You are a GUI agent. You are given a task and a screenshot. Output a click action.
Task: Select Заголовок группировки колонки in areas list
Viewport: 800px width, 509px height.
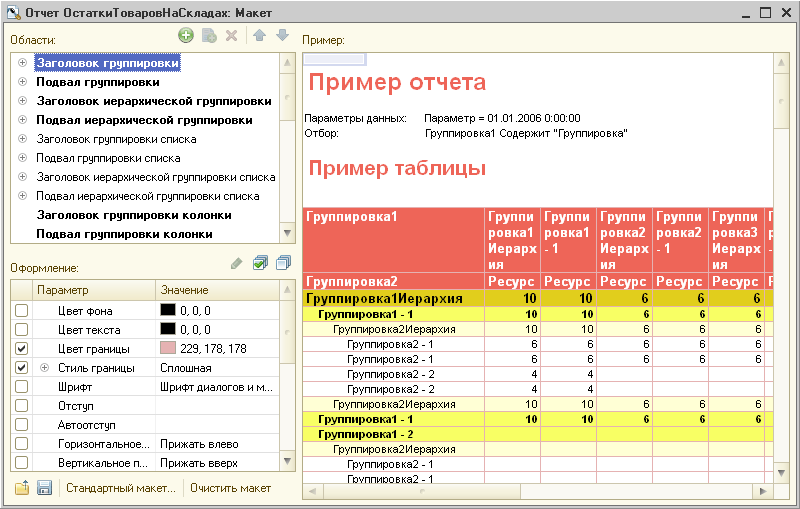pos(134,215)
